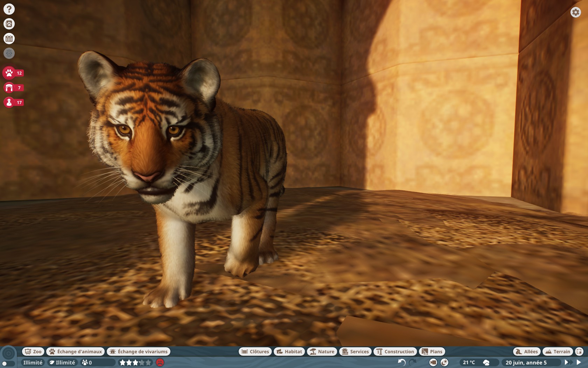
Task: Click the guest count showing 0
Action: click(x=97, y=362)
